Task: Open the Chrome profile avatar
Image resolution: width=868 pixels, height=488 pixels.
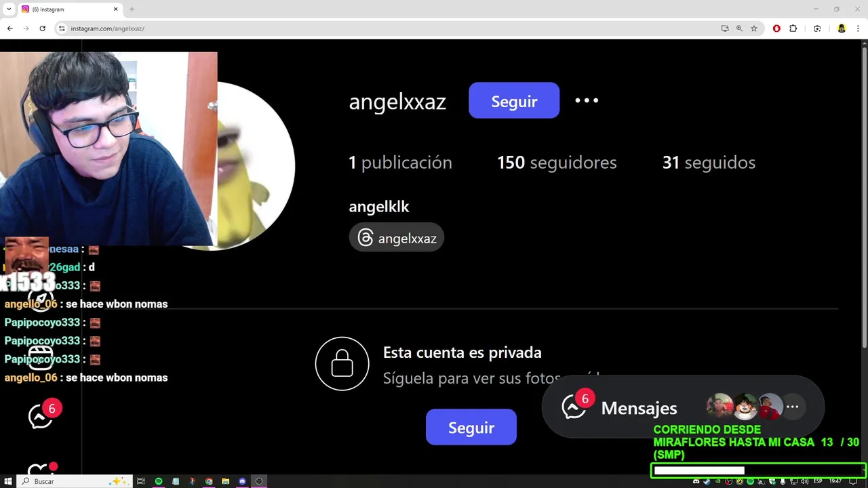Action: point(842,28)
